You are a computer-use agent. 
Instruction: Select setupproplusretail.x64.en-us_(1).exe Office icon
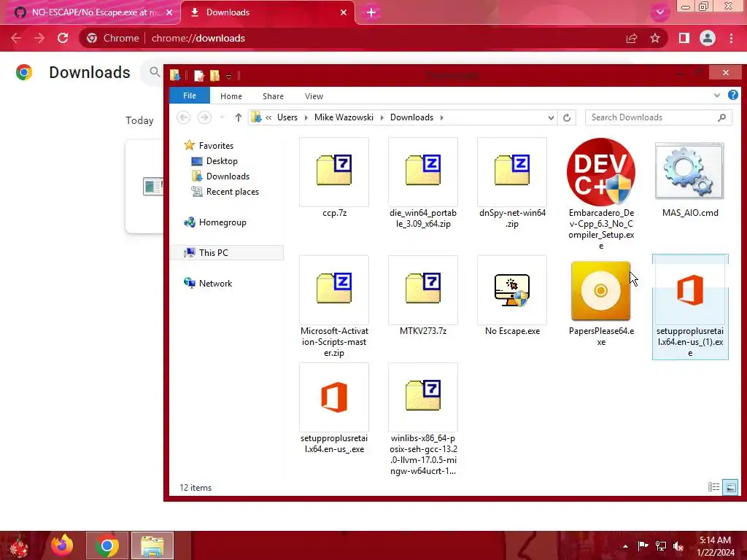690,290
